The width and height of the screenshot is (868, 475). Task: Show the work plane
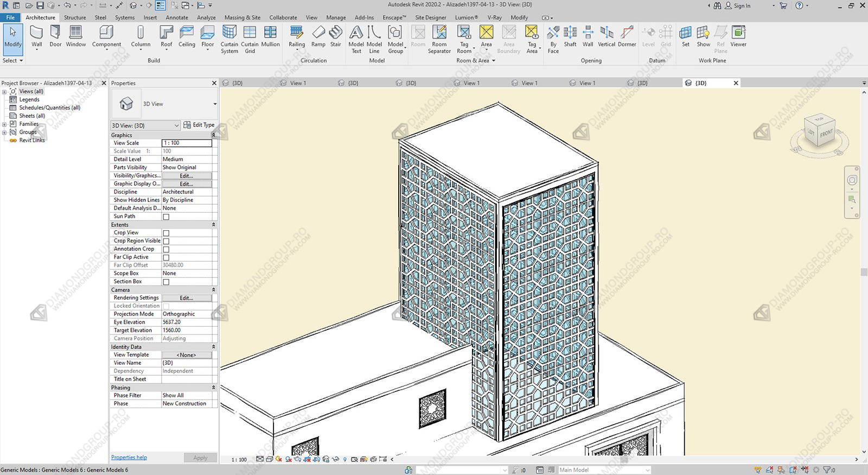click(x=704, y=37)
